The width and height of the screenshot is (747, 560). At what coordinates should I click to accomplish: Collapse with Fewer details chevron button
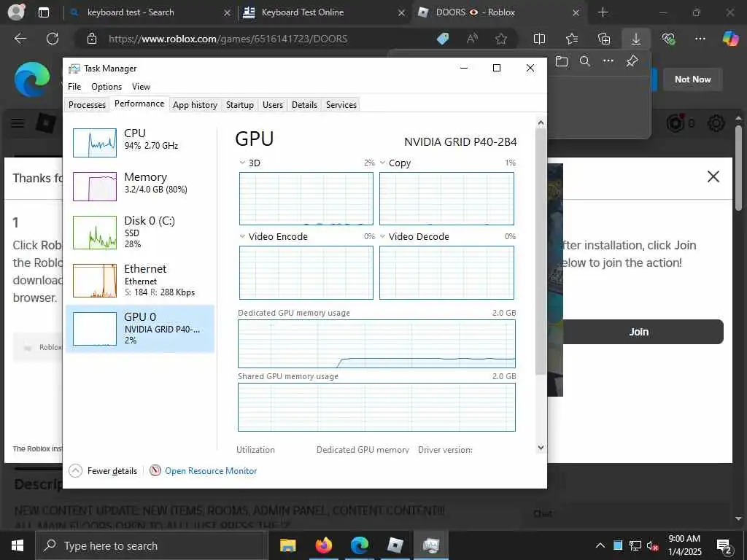pyautogui.click(x=75, y=470)
